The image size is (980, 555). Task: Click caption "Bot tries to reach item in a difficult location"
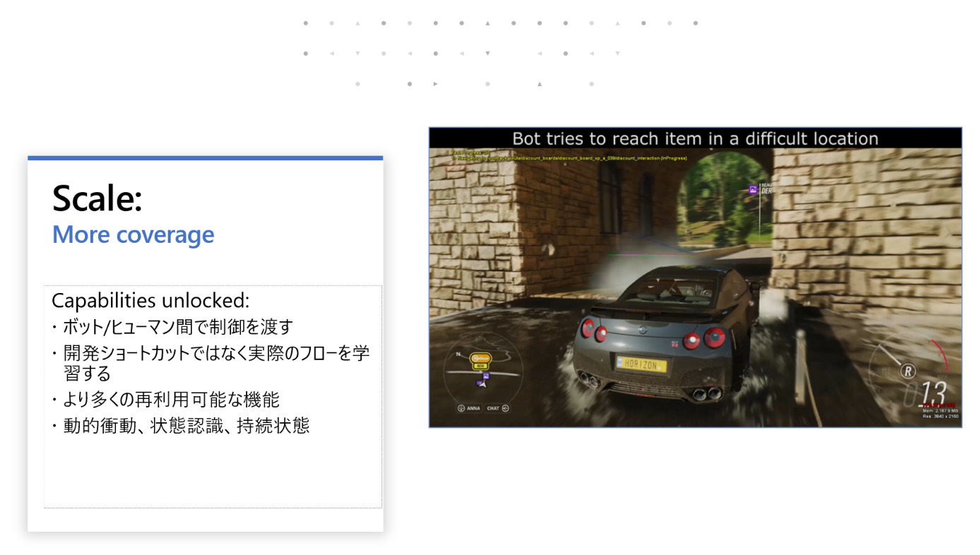click(x=695, y=138)
